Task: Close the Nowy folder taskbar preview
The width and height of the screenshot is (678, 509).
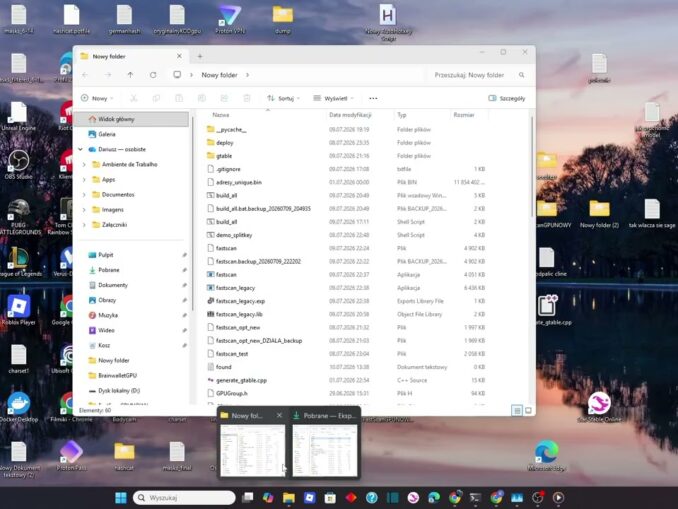Action: point(279,415)
